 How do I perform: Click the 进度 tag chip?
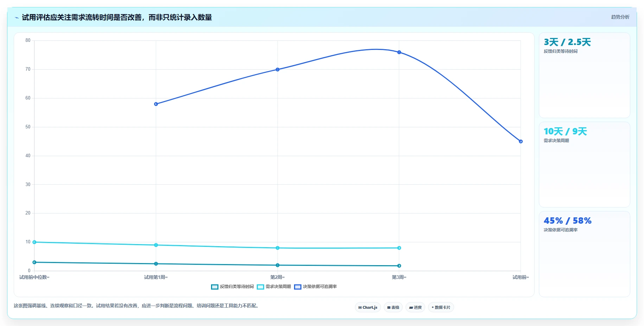point(415,307)
